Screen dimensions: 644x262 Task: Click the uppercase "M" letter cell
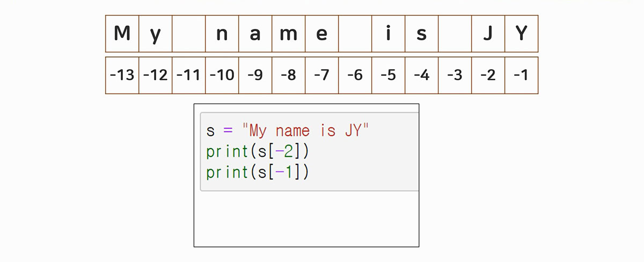(122, 34)
